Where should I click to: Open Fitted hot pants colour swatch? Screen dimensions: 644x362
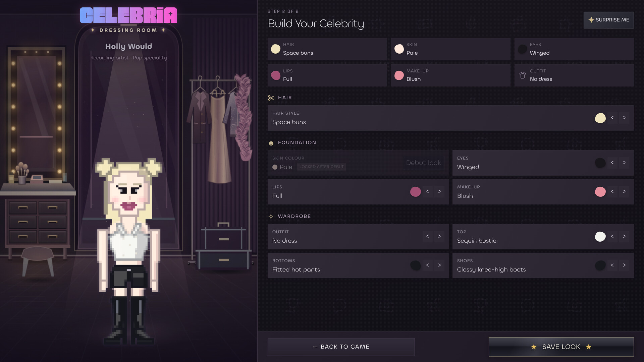click(x=415, y=265)
